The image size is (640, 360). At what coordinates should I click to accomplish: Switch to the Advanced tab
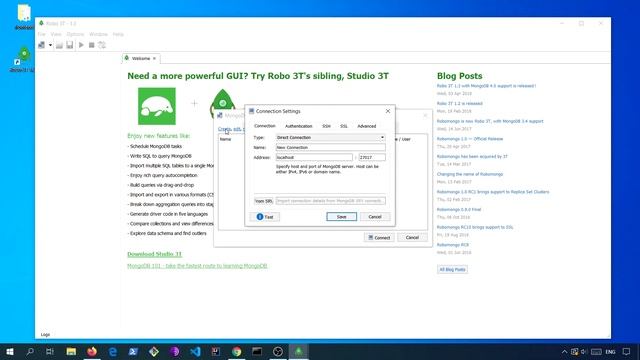tap(367, 126)
